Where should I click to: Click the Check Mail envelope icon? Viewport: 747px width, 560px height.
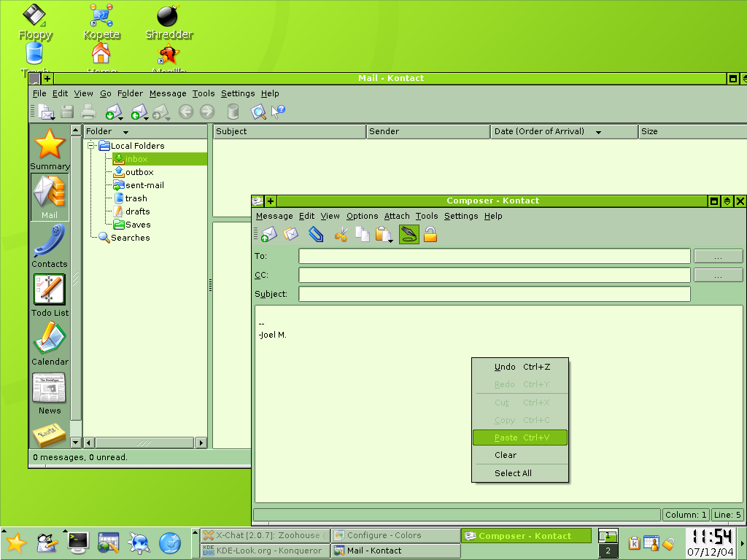point(113,112)
